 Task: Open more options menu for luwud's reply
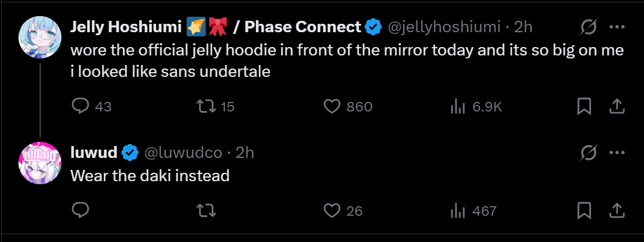click(x=616, y=153)
